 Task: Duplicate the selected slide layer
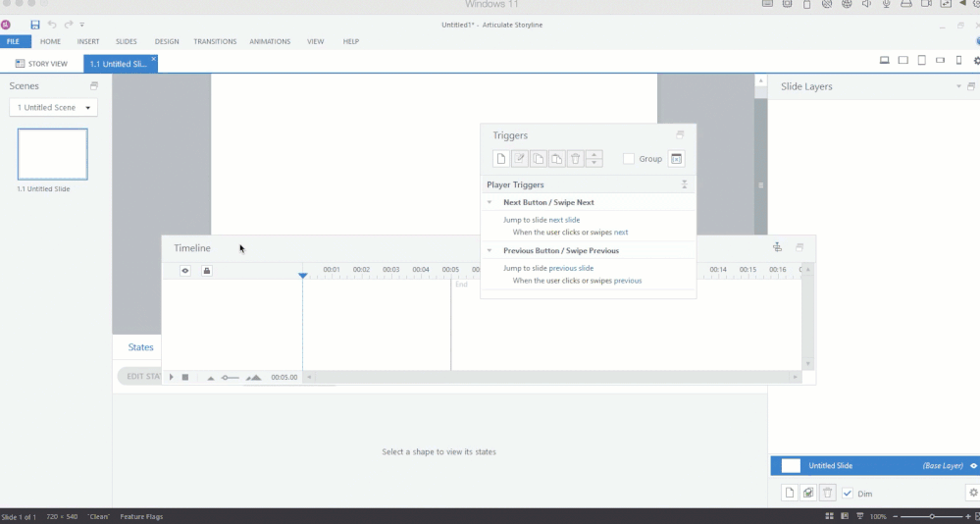[x=808, y=494]
